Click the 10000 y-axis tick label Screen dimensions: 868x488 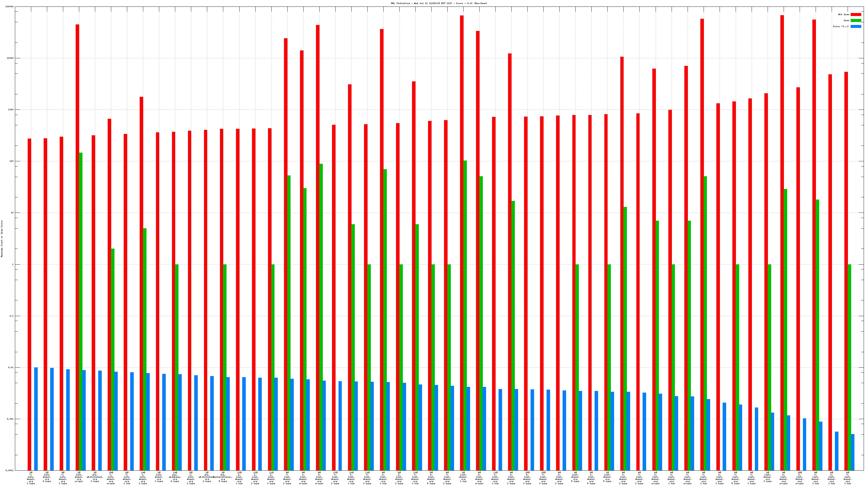[x=11, y=58]
